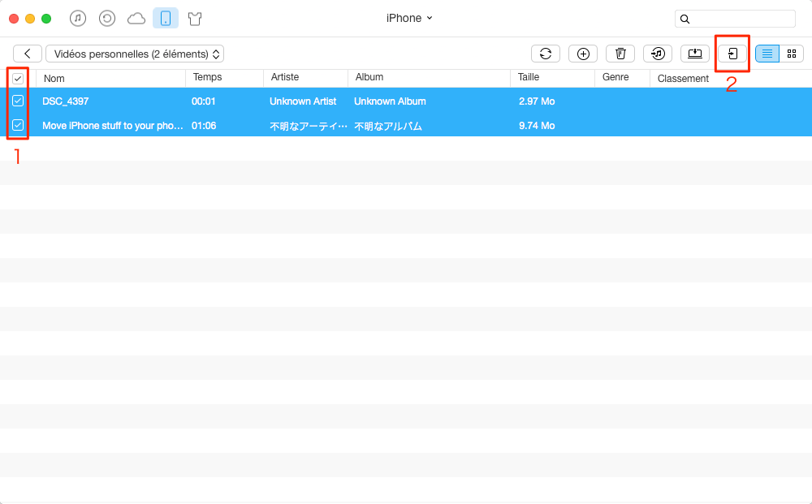The height and width of the screenshot is (504, 812).
Task: Switch to grid thumbnail view
Action: pyautogui.click(x=791, y=54)
